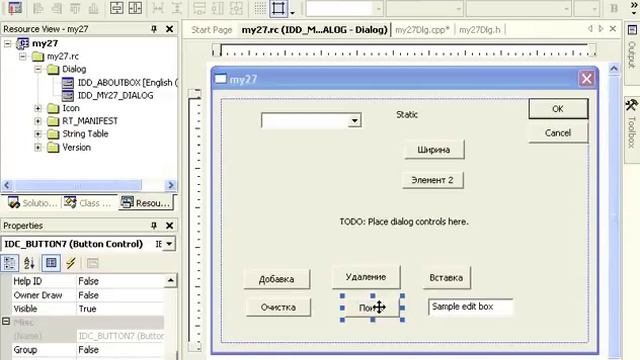Viewport: 640px width, 360px height.
Task: Select IDD_ABOUTBOX dialog resource
Action: click(x=127, y=82)
